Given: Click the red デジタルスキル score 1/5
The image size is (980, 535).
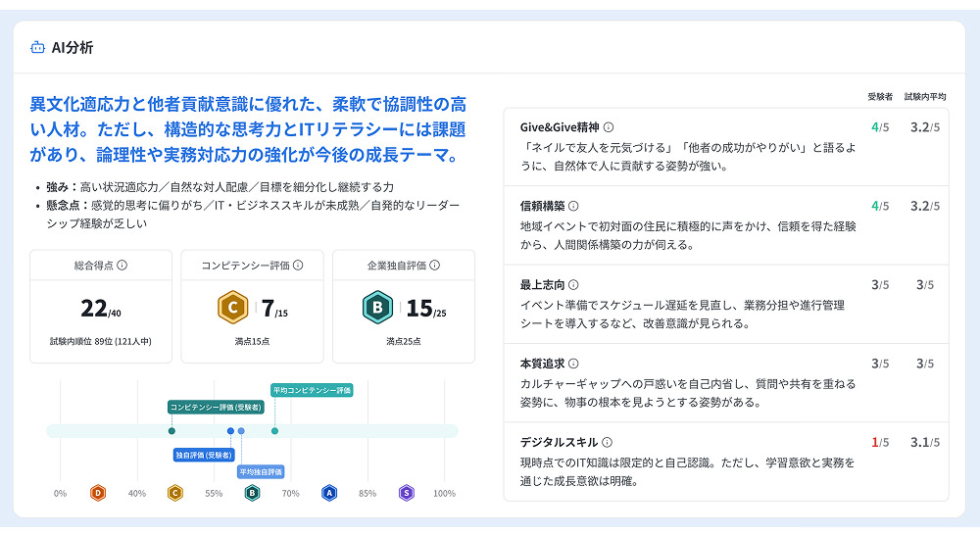Looking at the screenshot, I should point(880,443).
